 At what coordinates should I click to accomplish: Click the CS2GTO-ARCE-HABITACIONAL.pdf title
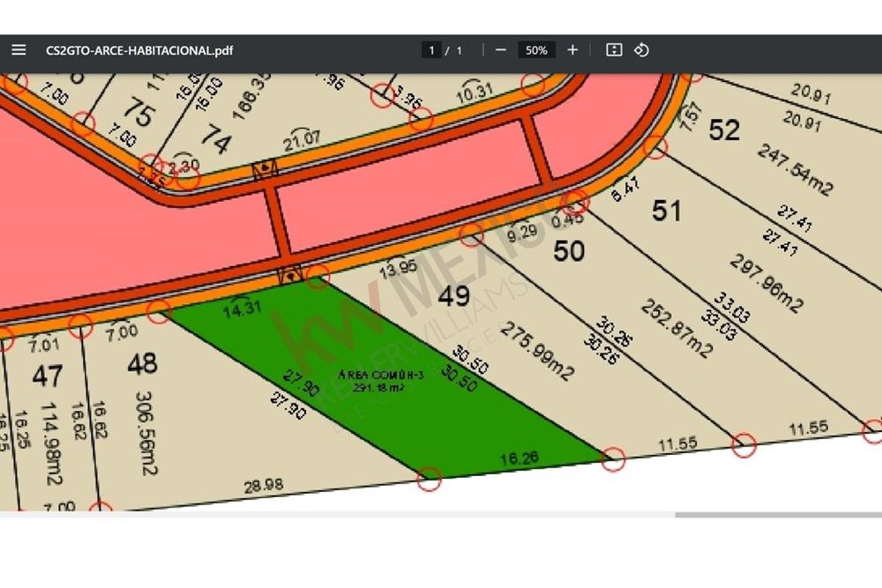[139, 50]
